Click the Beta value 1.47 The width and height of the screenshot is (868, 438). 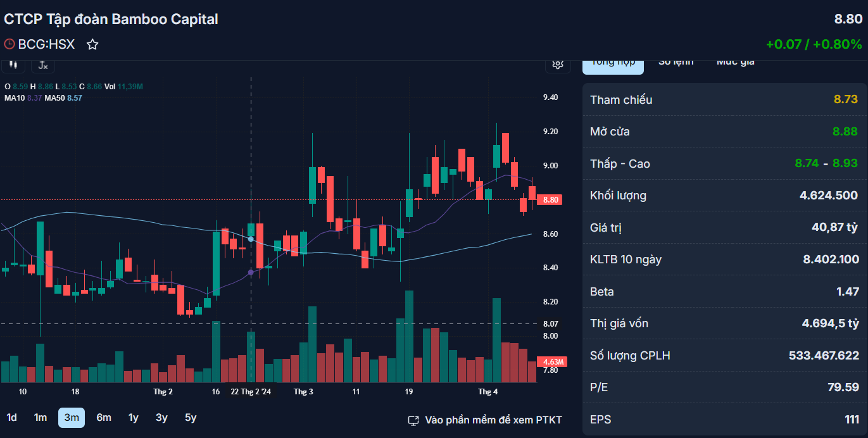pos(848,292)
